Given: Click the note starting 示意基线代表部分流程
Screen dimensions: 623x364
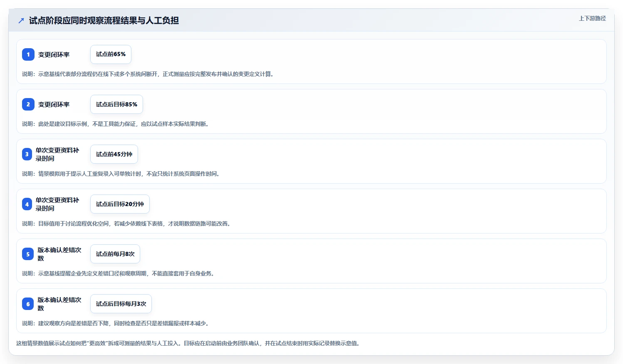Looking at the screenshot, I should (x=148, y=74).
